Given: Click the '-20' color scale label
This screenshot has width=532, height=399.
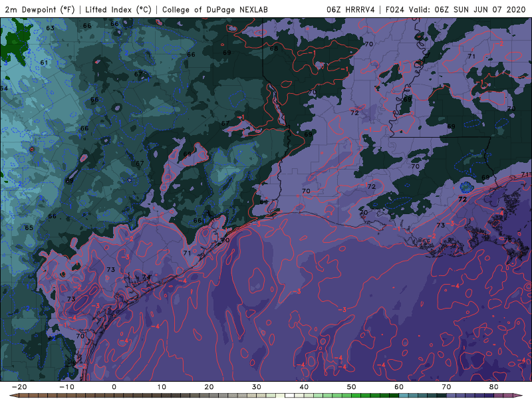Looking at the screenshot, I should [x=19, y=387].
